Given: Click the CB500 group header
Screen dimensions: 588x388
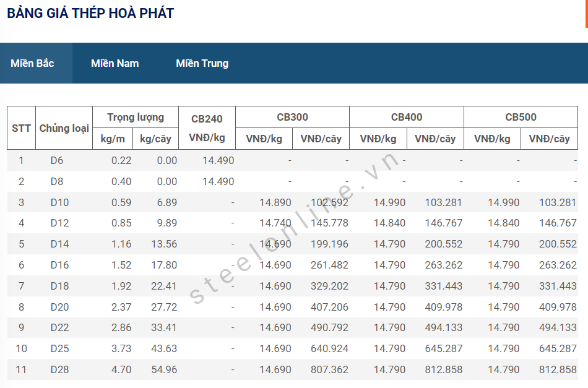Looking at the screenshot, I should tap(521, 118).
